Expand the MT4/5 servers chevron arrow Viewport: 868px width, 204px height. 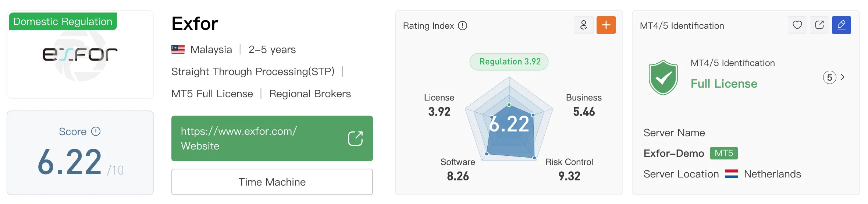pyautogui.click(x=843, y=77)
